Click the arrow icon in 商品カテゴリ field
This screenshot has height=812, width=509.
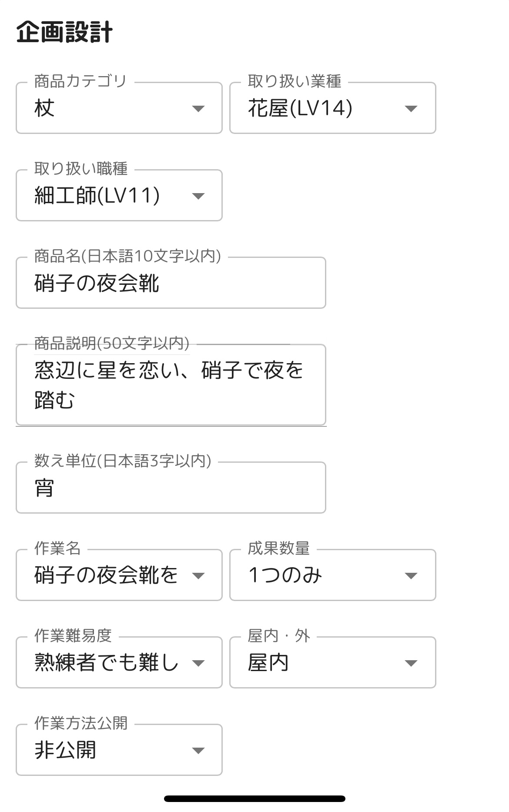pos(198,108)
